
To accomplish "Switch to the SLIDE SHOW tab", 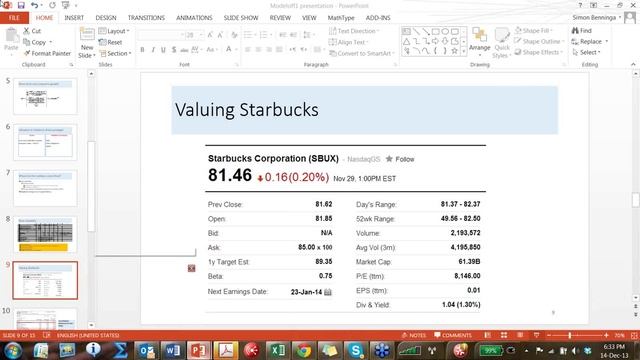I will 241,18.
